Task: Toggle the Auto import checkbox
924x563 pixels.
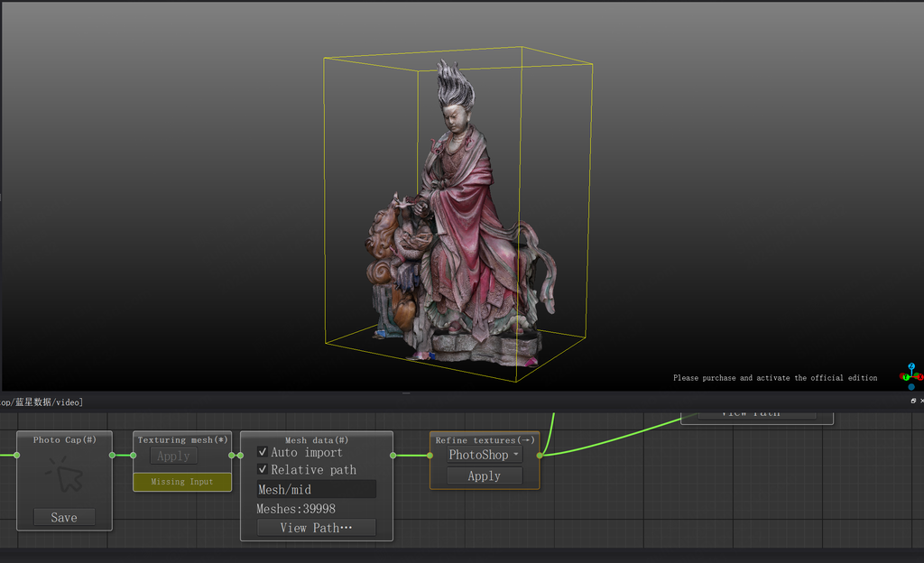Action: click(263, 452)
